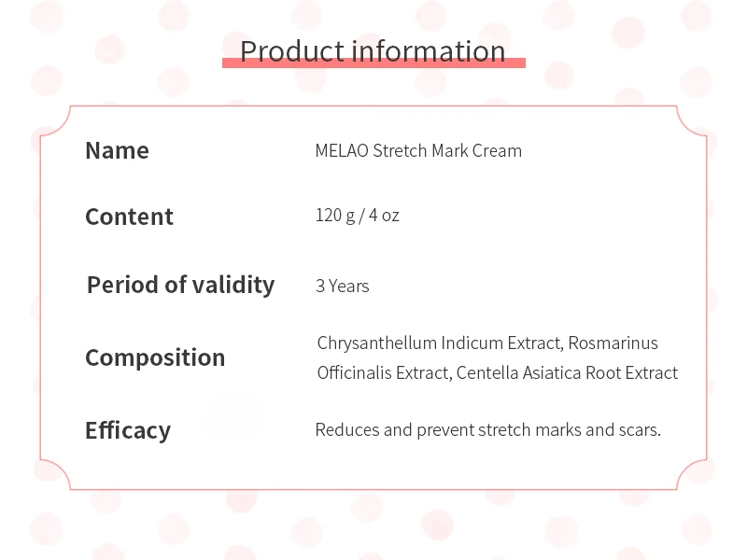The image size is (747, 560).
Task: Click the Officinalis Extract text
Action: tap(383, 373)
